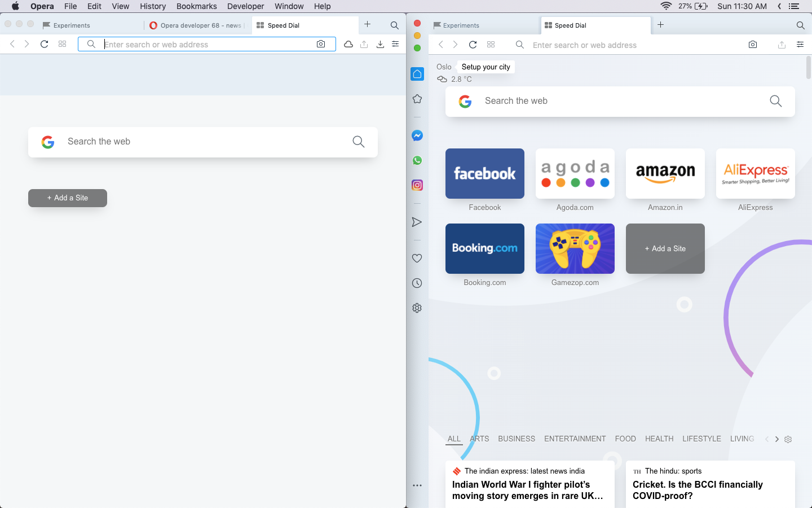Select the BUSINESS news category
The height and width of the screenshot is (508, 812).
tap(517, 439)
